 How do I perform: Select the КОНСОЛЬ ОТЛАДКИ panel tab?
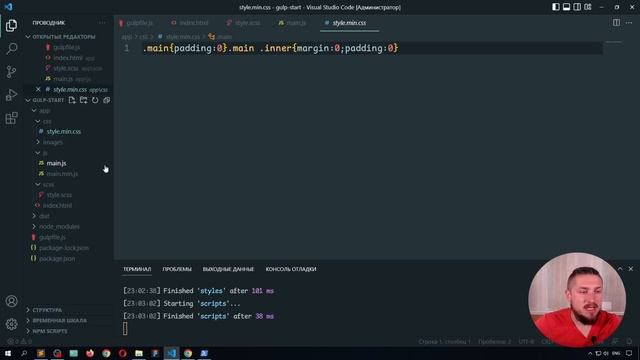(291, 269)
